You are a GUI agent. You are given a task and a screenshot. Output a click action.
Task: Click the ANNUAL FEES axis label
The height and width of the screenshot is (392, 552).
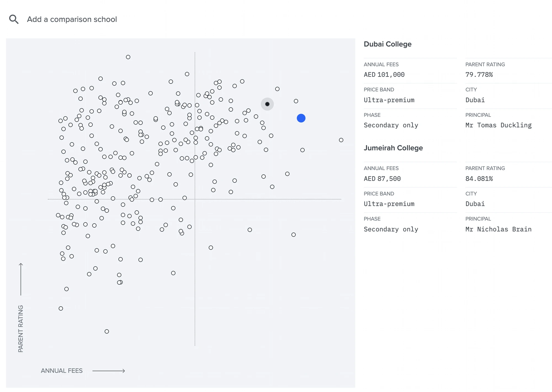(x=62, y=371)
